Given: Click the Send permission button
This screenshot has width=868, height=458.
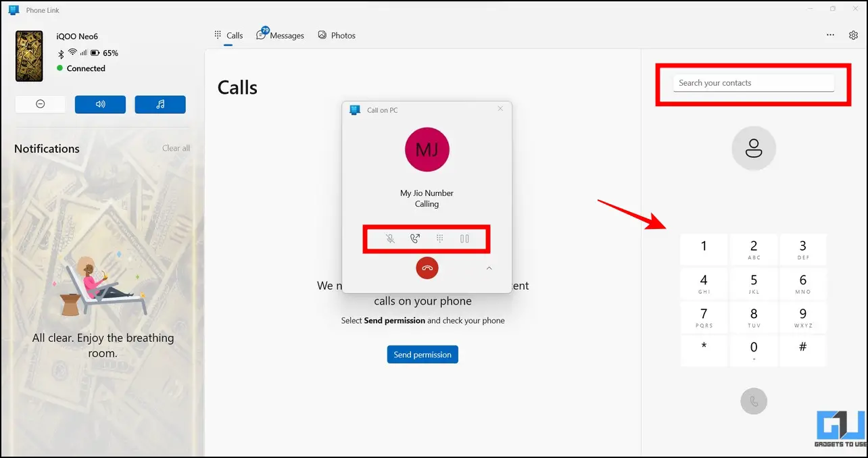Looking at the screenshot, I should 423,355.
